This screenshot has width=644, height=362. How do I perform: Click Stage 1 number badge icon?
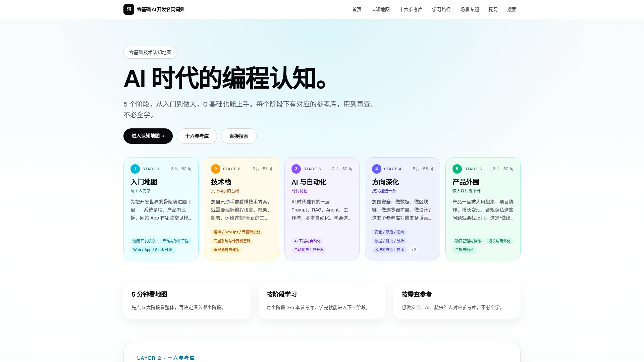click(135, 169)
